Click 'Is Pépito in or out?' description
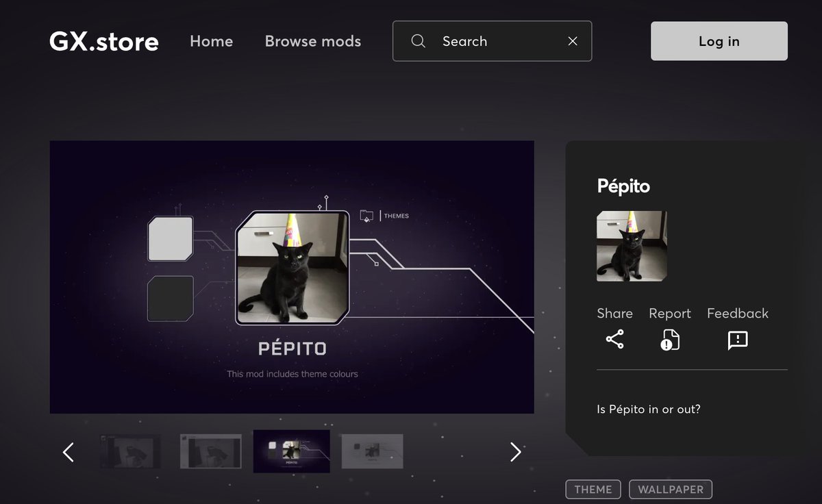 click(x=649, y=409)
